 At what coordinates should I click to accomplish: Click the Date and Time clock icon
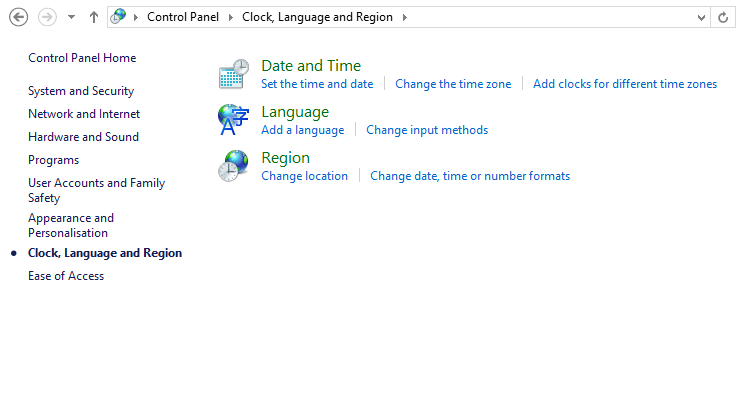tap(233, 75)
